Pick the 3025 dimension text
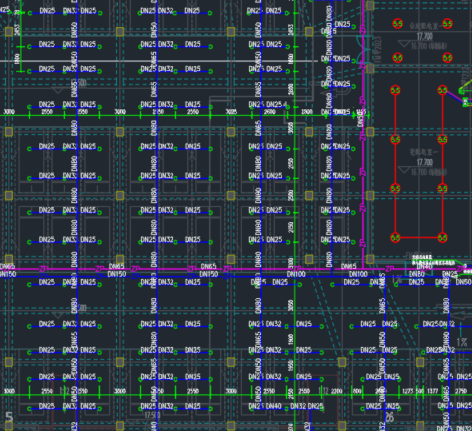472x431 pixels. [x=231, y=112]
